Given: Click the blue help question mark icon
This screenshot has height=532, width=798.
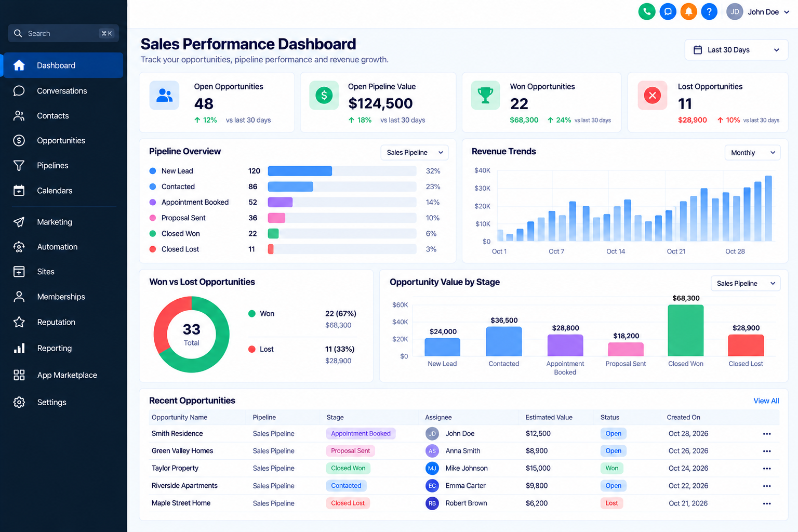Looking at the screenshot, I should click(709, 11).
